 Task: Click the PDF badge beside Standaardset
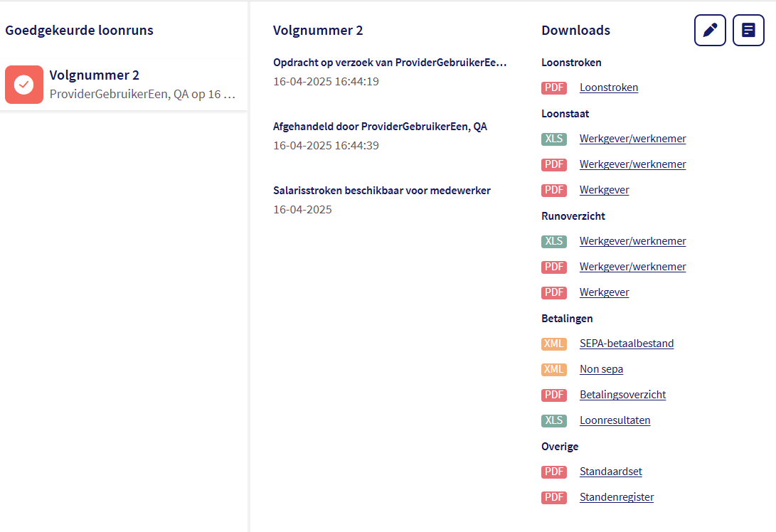point(553,472)
